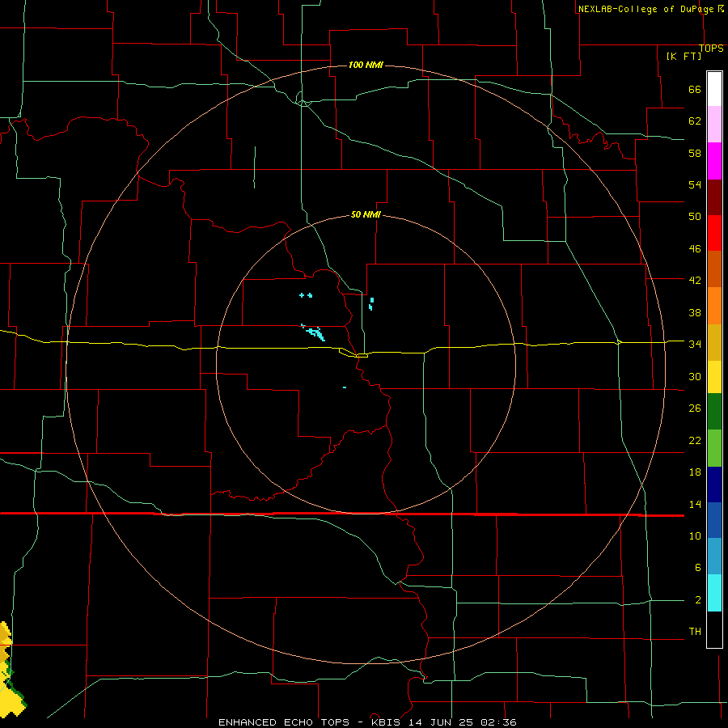Click the TH legend label

coord(695,631)
